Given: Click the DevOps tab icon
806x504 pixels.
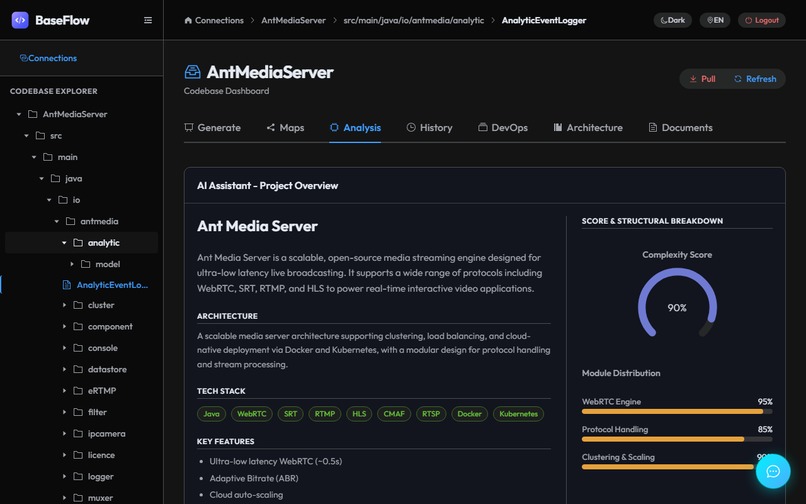Looking at the screenshot, I should tap(482, 127).
